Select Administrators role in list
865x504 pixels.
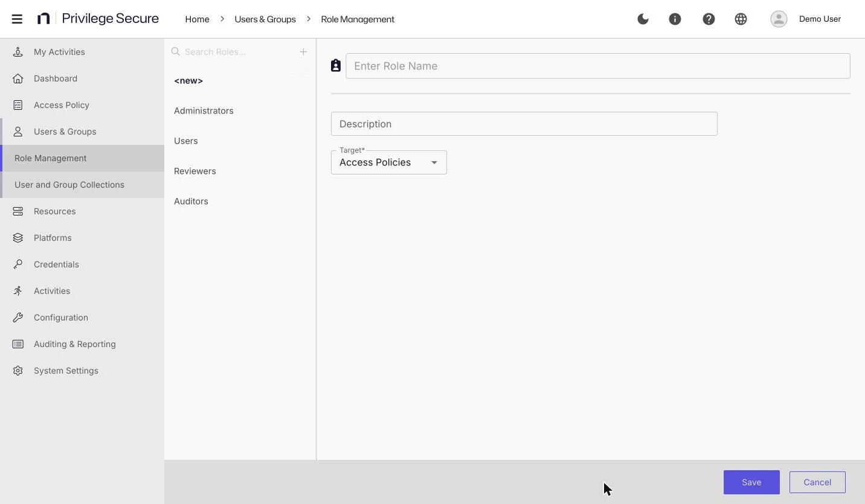(x=240, y=111)
